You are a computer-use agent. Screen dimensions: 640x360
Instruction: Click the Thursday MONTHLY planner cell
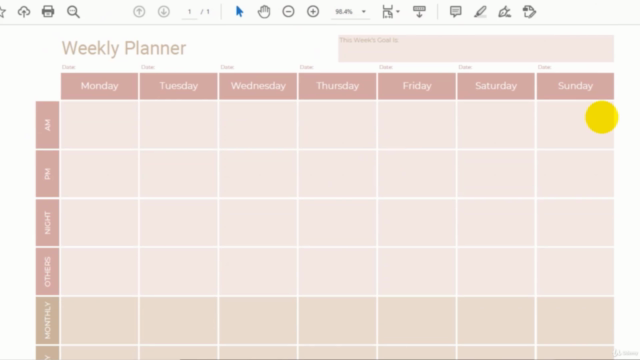click(x=338, y=320)
